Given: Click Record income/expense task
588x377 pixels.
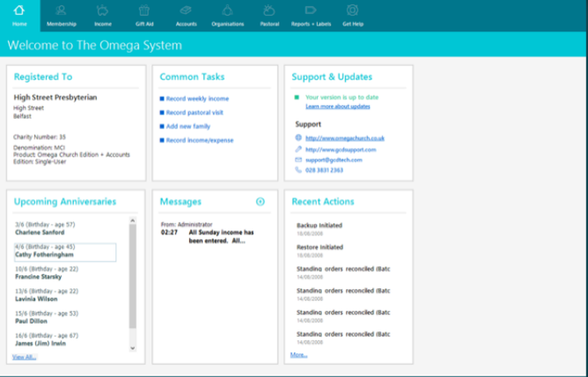Looking at the screenshot, I should (200, 140).
